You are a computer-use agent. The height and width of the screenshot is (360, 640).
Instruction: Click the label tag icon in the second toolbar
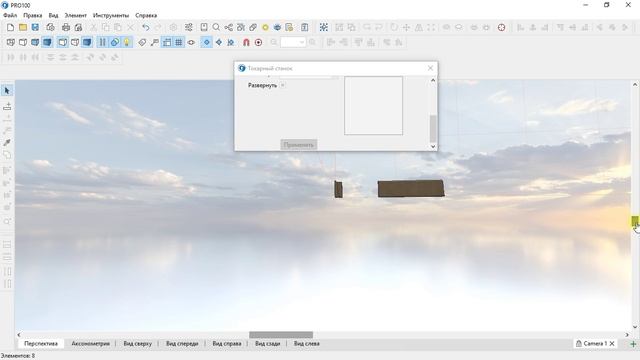coord(142,42)
